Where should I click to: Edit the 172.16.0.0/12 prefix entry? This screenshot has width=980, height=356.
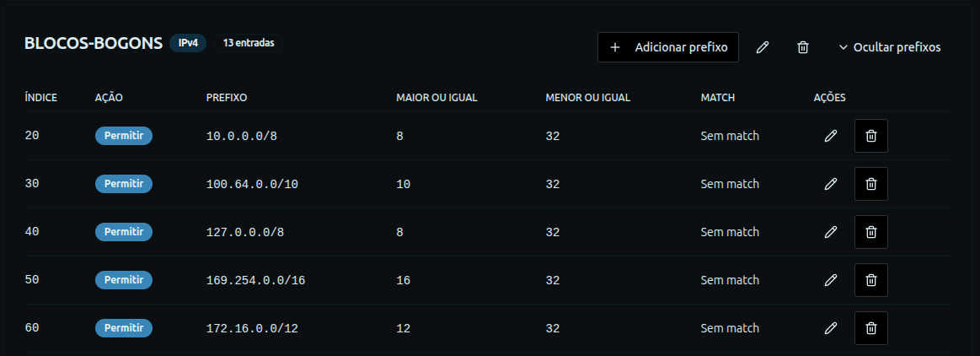[830, 328]
